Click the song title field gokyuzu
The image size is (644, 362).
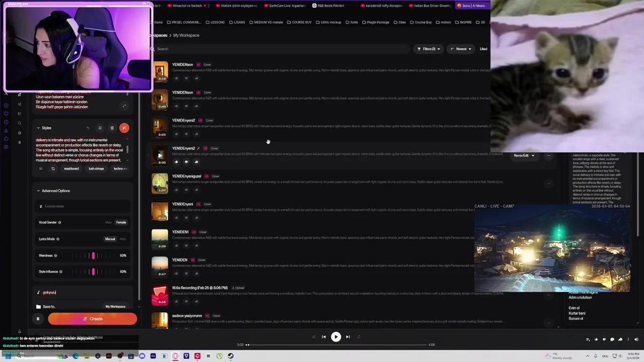click(x=83, y=292)
